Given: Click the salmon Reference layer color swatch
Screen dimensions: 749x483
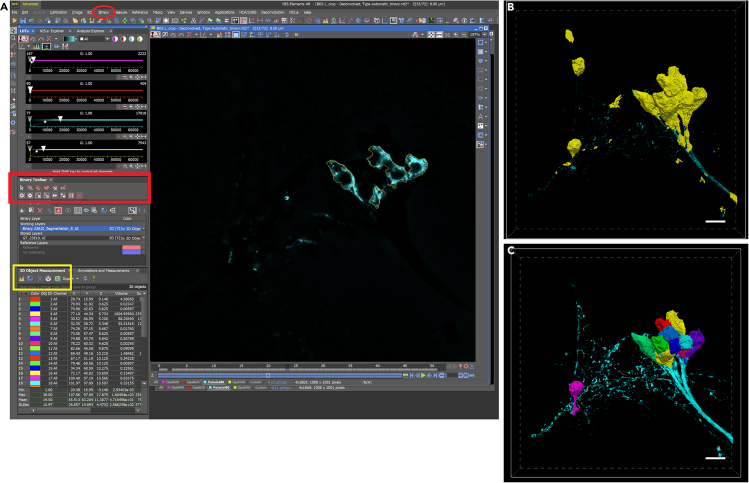Looking at the screenshot, I should click(131, 247).
